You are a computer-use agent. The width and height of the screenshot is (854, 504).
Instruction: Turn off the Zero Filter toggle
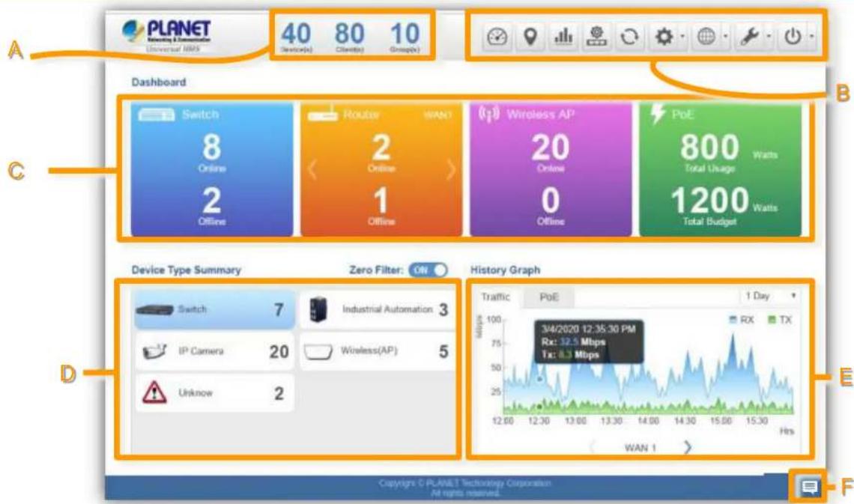coord(428,270)
